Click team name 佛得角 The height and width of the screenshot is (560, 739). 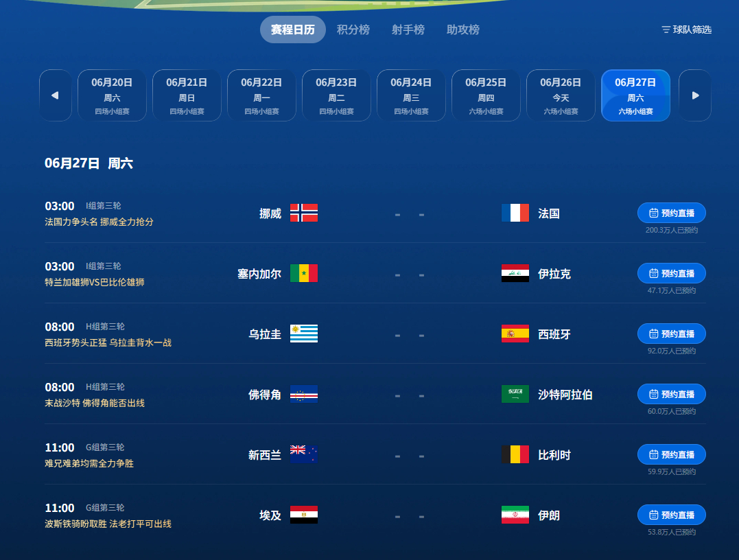(x=265, y=395)
